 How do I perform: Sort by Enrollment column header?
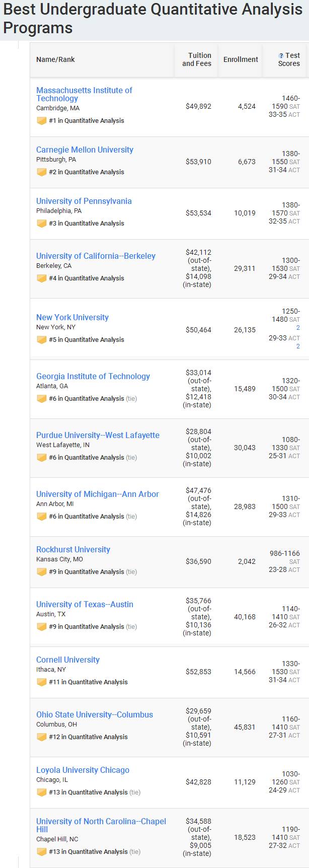pos(241,59)
